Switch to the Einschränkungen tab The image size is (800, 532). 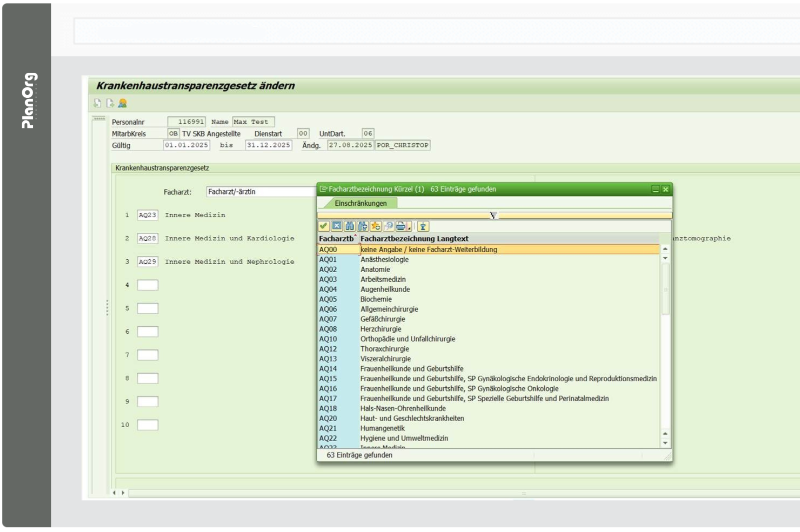click(x=360, y=203)
